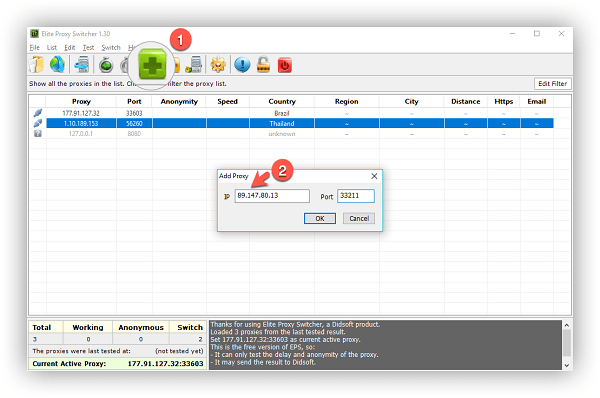This screenshot has height=398, width=600.
Task: Click the red power button icon
Action: [285, 65]
